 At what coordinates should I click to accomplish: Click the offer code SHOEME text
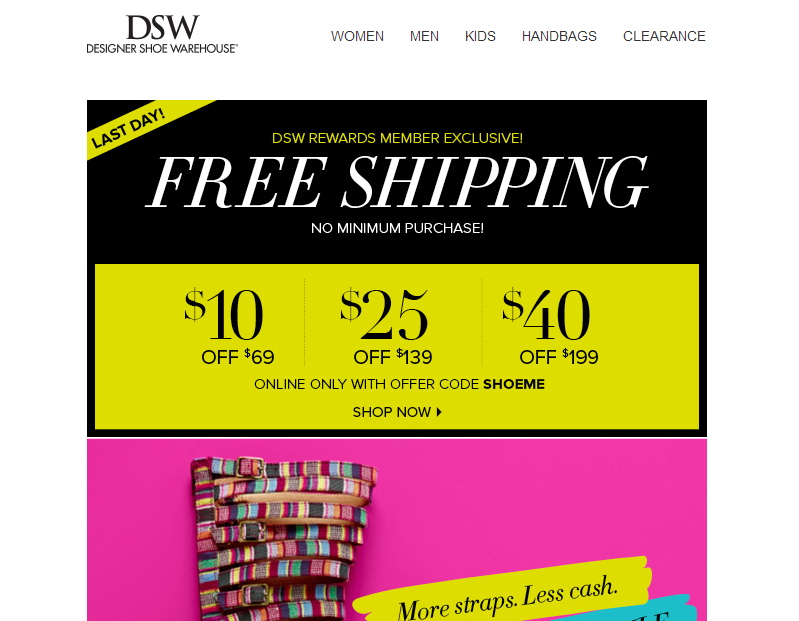pos(514,384)
